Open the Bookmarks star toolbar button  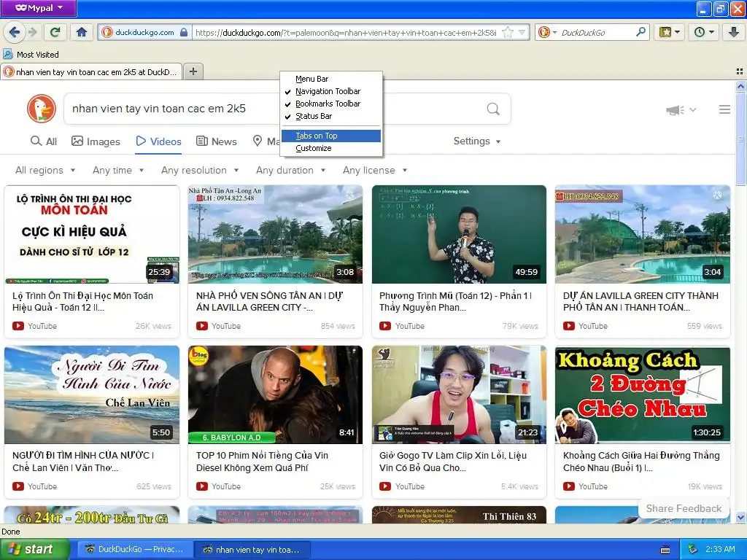tap(669, 32)
